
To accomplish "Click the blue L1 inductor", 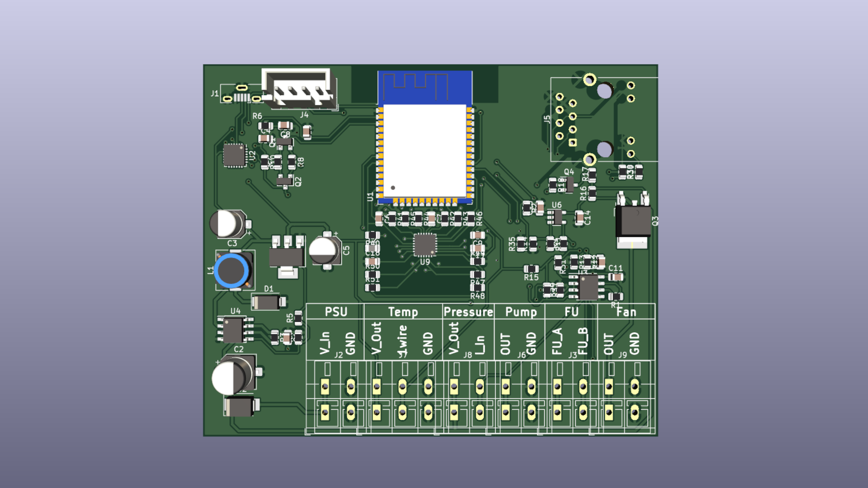I will pyautogui.click(x=232, y=270).
